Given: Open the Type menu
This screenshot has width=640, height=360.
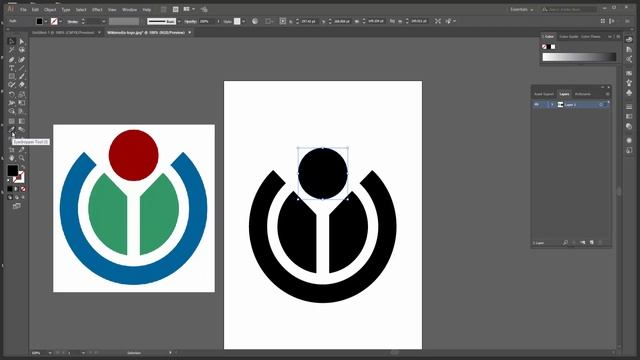Looking at the screenshot, I should point(66,9).
